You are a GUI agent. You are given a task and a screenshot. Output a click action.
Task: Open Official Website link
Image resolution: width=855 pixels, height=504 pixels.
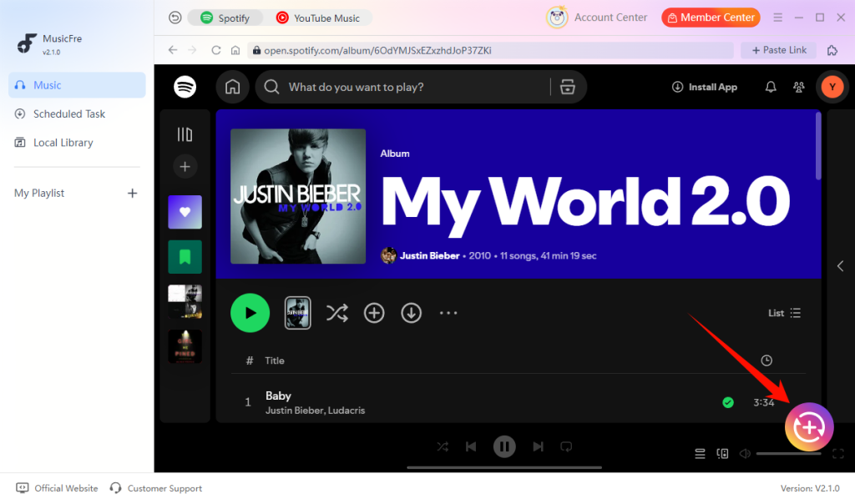tap(58, 488)
